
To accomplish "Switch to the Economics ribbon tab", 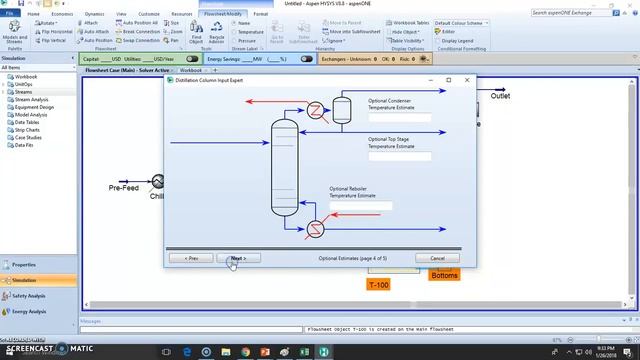I will 62,14.
